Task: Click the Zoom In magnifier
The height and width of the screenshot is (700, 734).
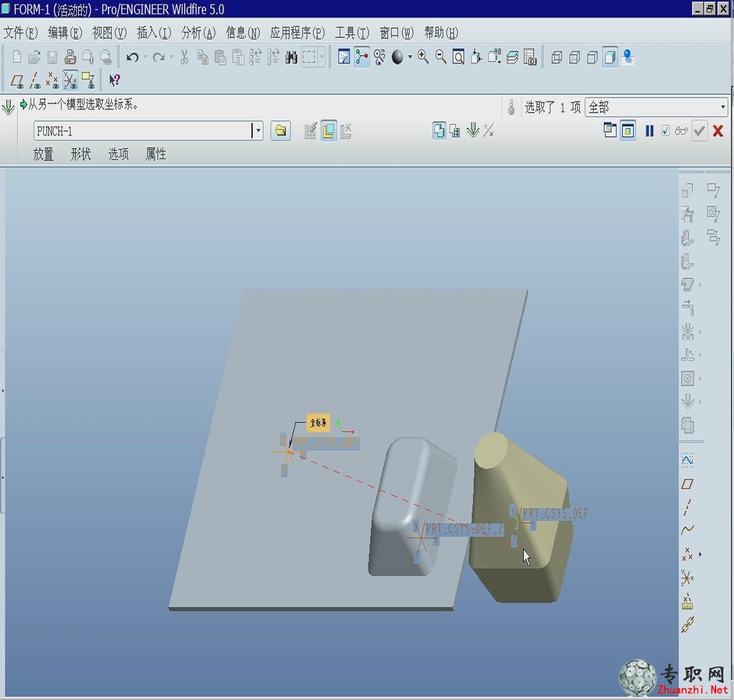Action: 423,57
